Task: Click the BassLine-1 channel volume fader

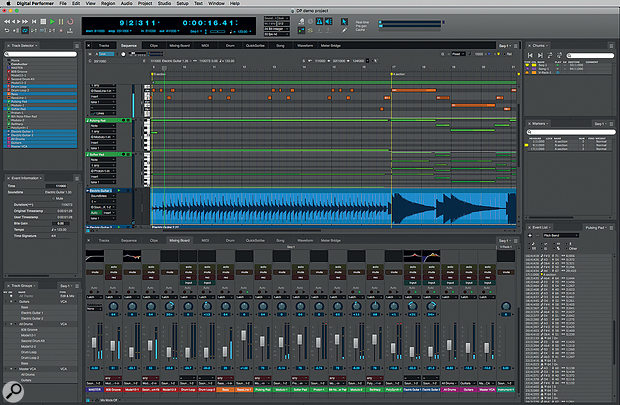Action: click(x=244, y=335)
